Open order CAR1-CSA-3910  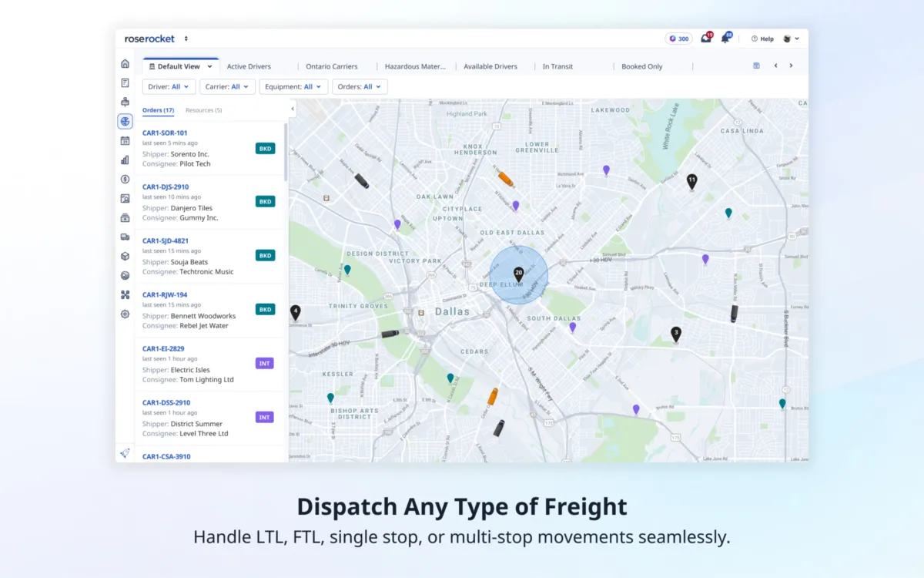(x=166, y=456)
